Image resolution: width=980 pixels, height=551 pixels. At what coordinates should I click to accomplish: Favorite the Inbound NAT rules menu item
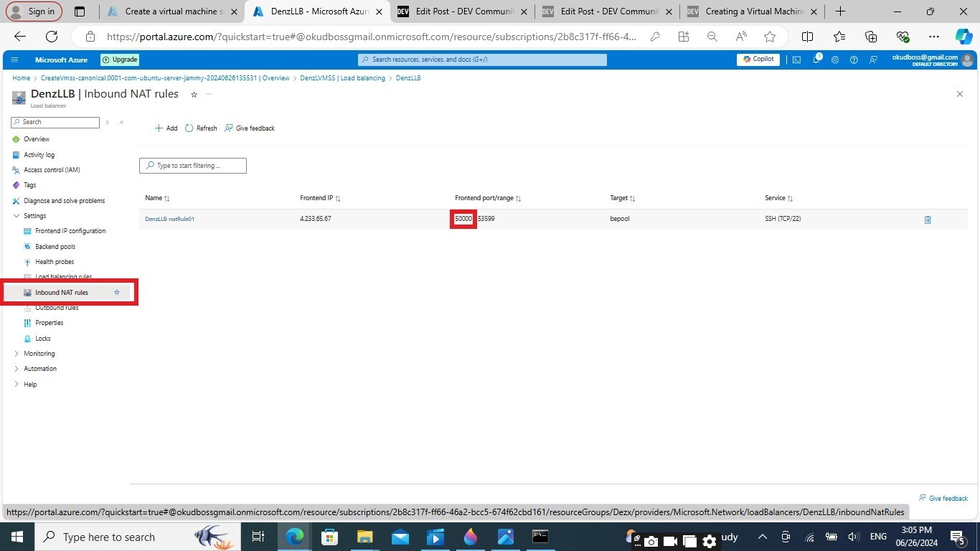pyautogui.click(x=117, y=292)
